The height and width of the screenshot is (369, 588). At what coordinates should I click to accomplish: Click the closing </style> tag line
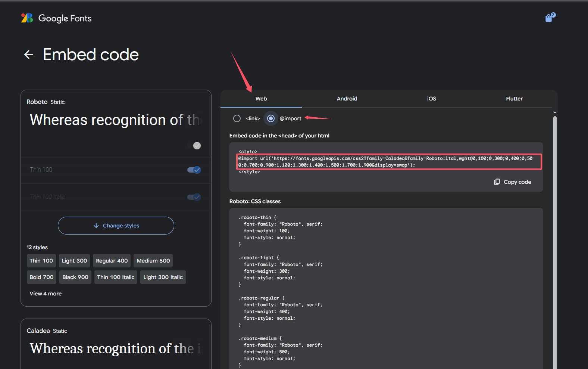249,172
